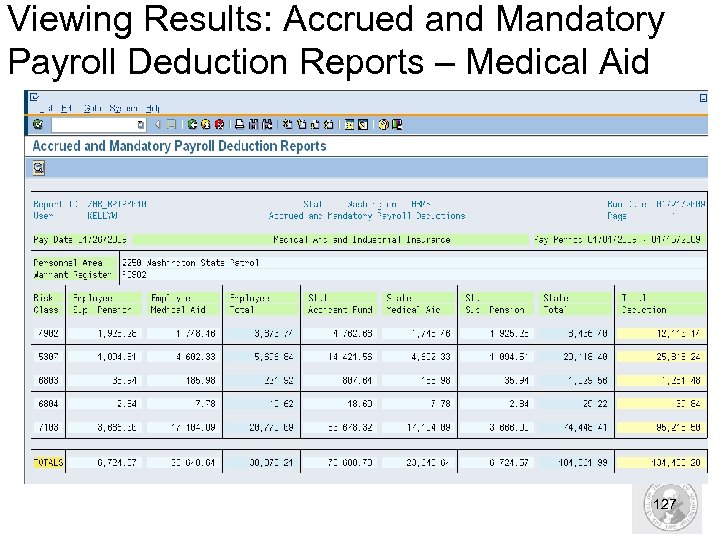Open the Edit menu

tap(67, 108)
